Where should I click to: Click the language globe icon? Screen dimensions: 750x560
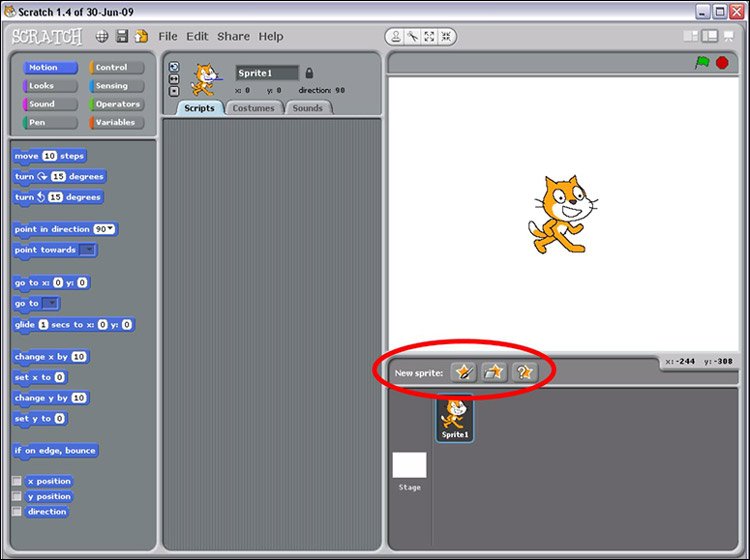pyautogui.click(x=101, y=36)
